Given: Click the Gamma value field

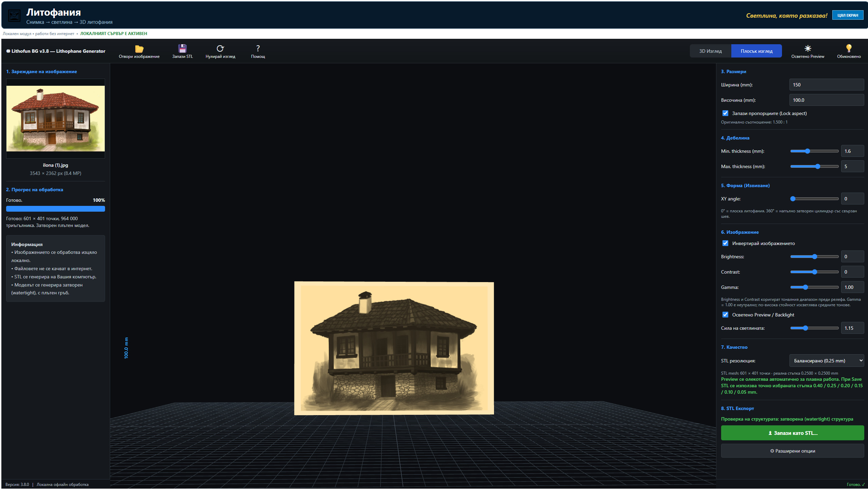Looking at the screenshot, I should click(x=852, y=288).
